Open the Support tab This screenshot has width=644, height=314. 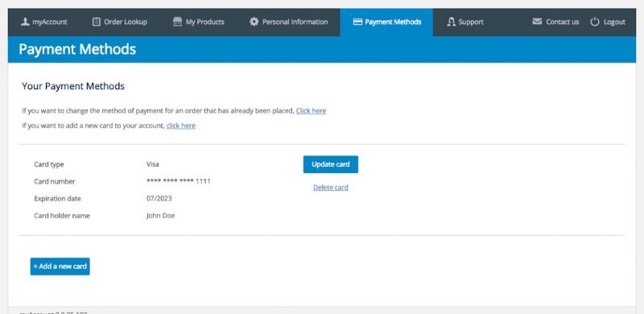pos(465,22)
